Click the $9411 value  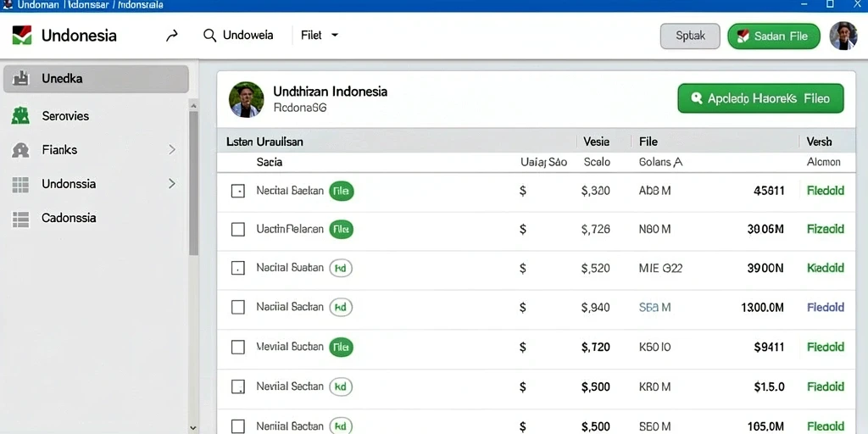pyautogui.click(x=769, y=347)
